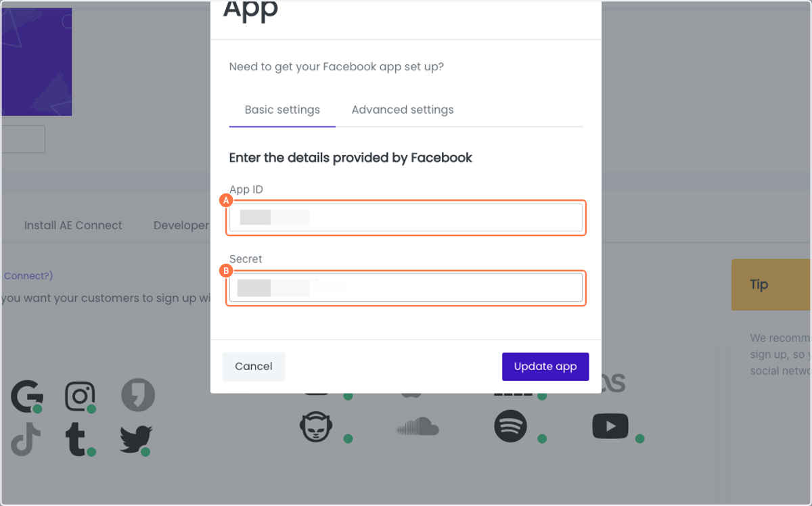Choose the Spotify icon
812x506 pixels.
pyautogui.click(x=510, y=427)
